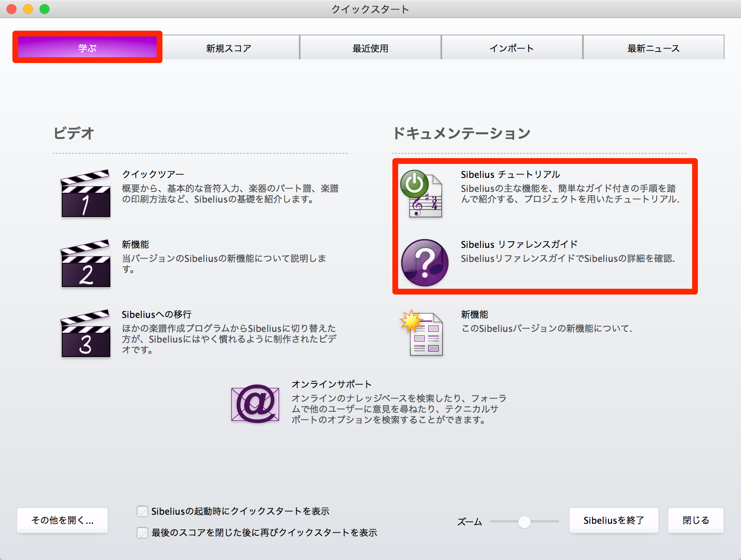Click the description starting ほかの楽譜作成プログラムから

229,339
